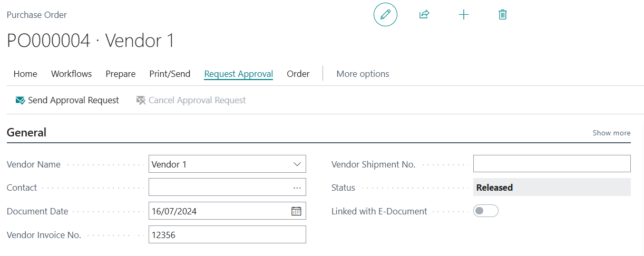Click the Cancel Approval Request icon
The height and width of the screenshot is (256, 644).
(141, 100)
